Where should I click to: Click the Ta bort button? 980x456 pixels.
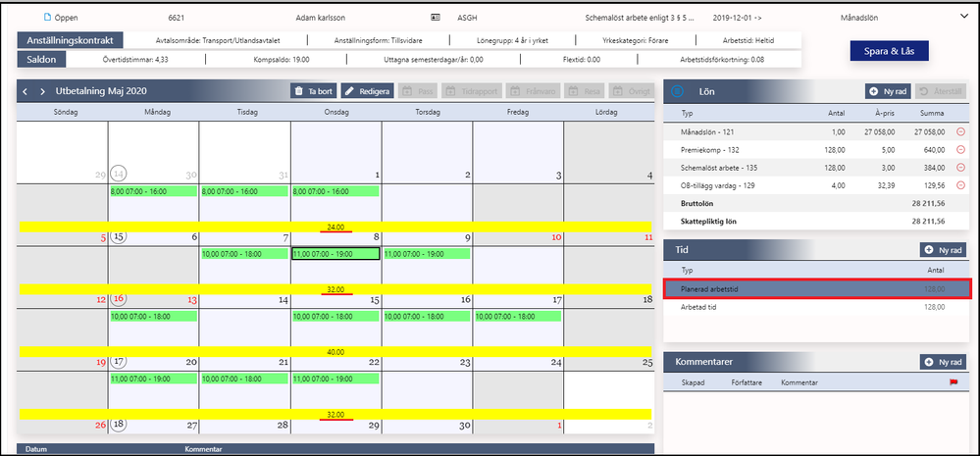[x=314, y=91]
